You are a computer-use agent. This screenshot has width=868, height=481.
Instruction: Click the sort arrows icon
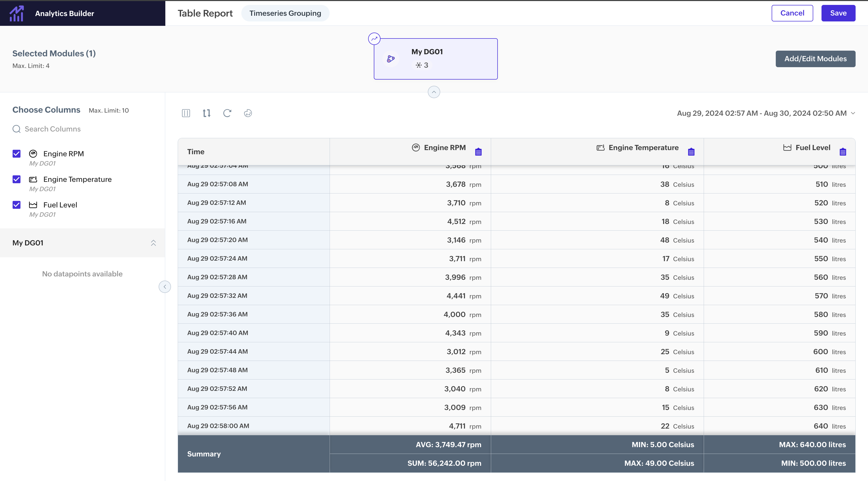coord(207,113)
